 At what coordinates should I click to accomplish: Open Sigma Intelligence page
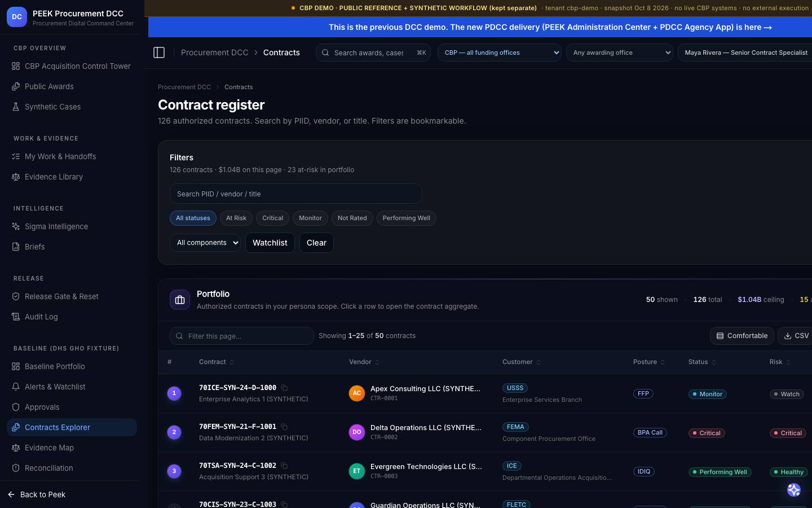tap(72, 226)
